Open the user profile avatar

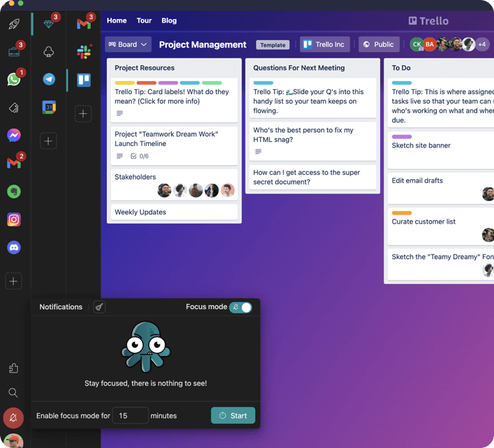(x=13, y=441)
